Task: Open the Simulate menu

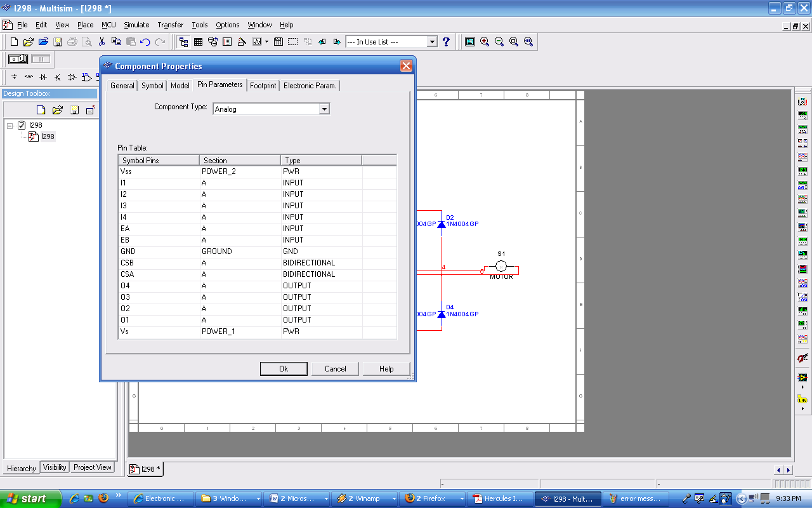Action: pyautogui.click(x=136, y=25)
